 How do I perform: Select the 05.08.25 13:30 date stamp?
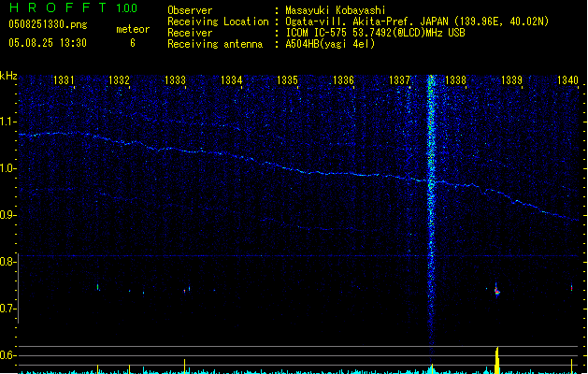pos(47,43)
